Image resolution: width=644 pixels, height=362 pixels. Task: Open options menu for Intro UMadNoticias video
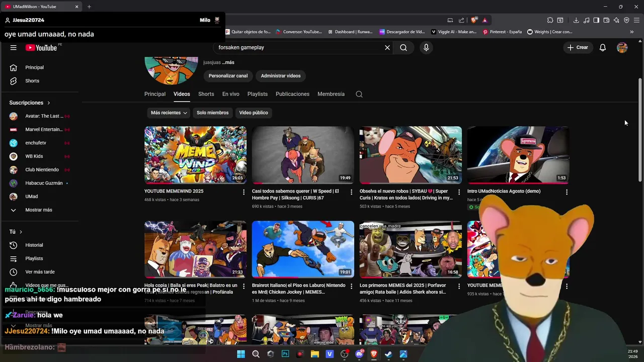(567, 192)
